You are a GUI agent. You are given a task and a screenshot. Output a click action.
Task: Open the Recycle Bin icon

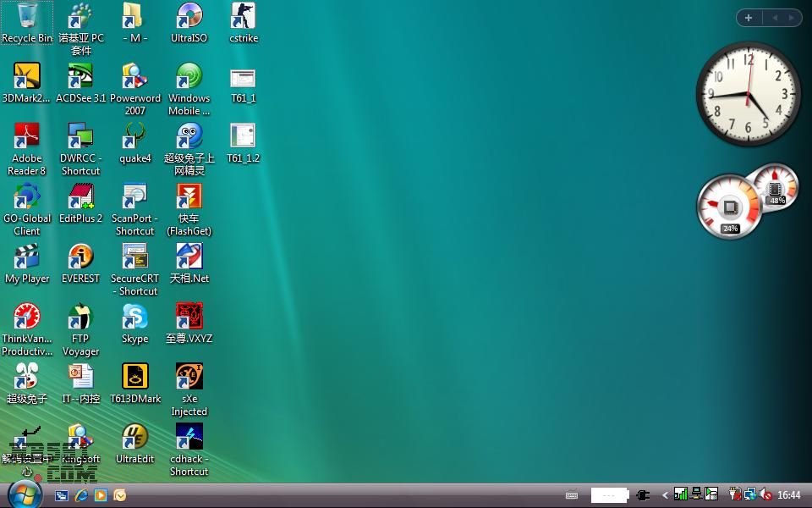click(27, 17)
